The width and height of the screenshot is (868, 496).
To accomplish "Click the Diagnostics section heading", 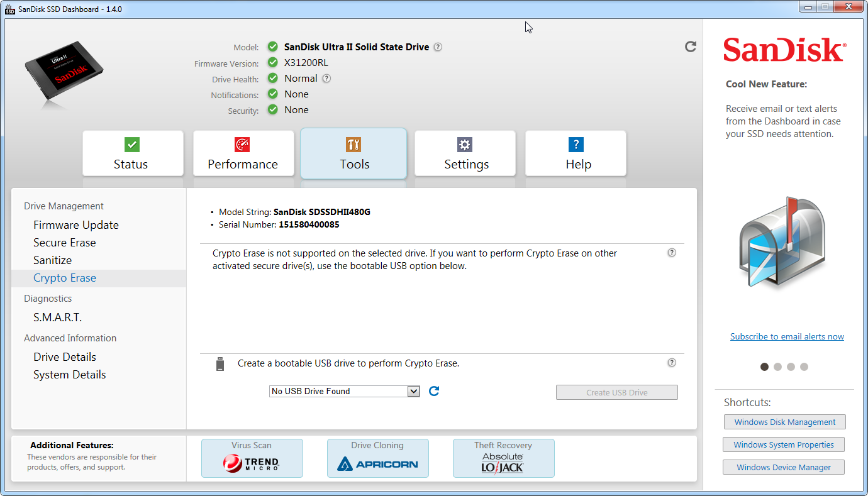I will click(48, 299).
